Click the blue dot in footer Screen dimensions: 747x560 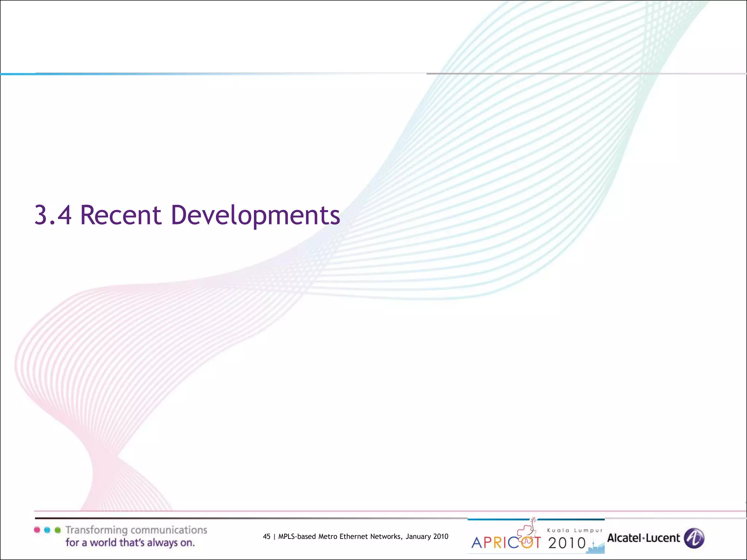[x=47, y=530]
